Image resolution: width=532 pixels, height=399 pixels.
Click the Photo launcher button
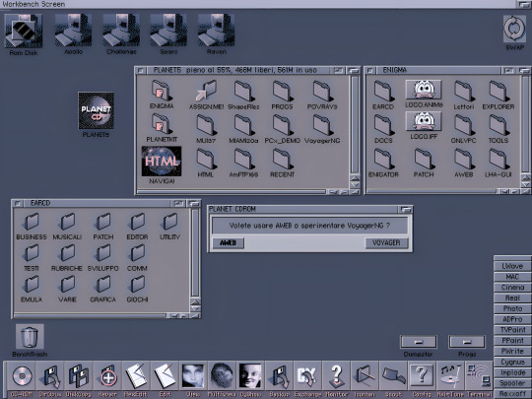coord(512,308)
